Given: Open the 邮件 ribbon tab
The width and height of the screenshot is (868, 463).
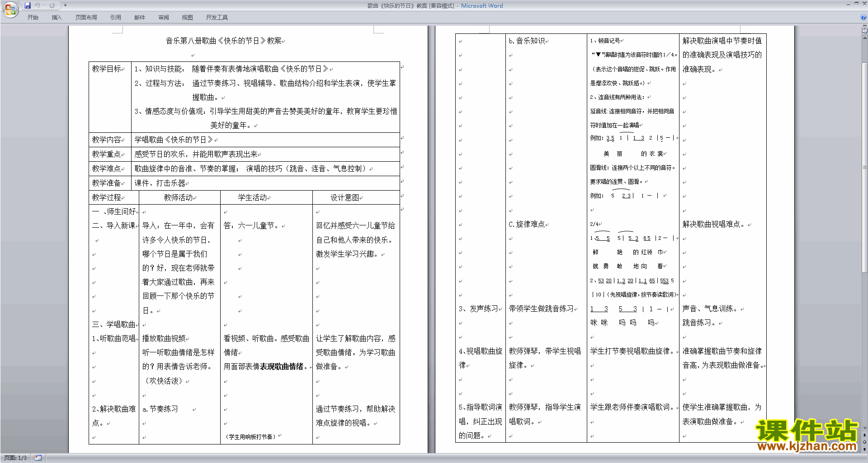Looking at the screenshot, I should [140, 17].
